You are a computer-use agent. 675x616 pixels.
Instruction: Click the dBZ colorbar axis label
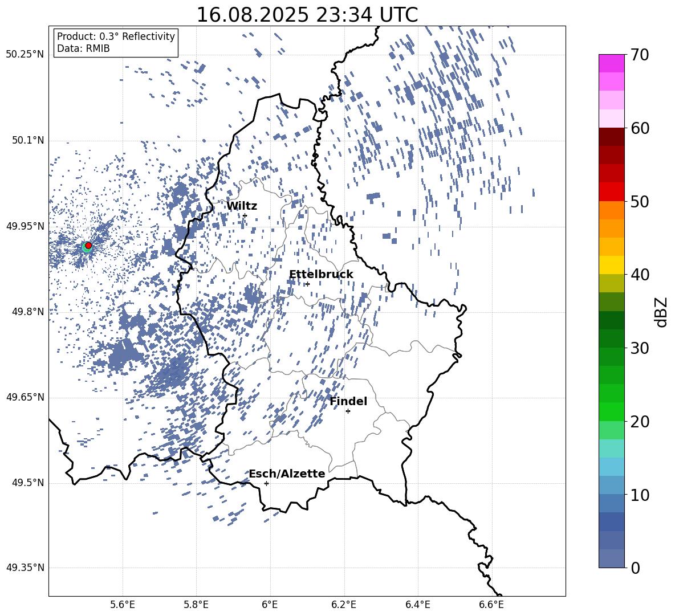tap(662, 312)
